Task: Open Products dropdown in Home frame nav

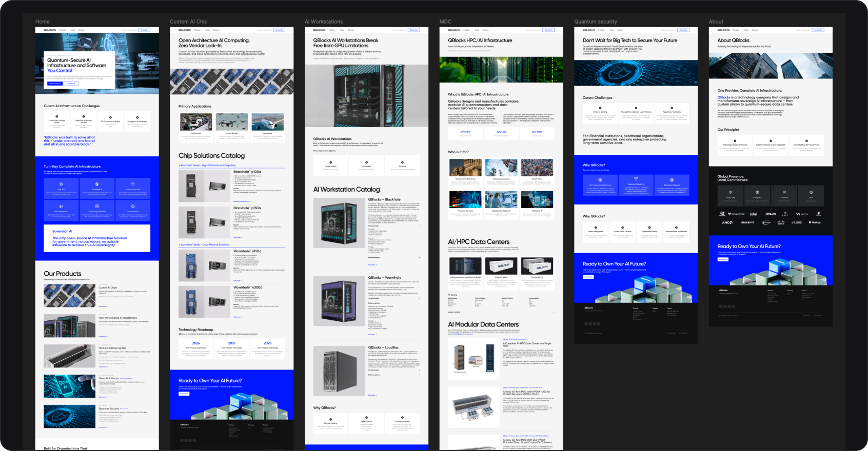Action: tap(63, 30)
